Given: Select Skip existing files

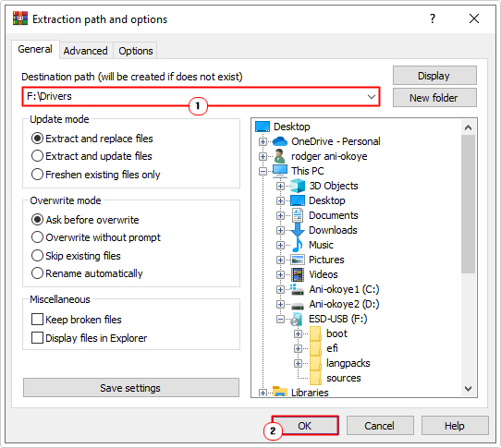Looking at the screenshot, I should tap(76, 256).
